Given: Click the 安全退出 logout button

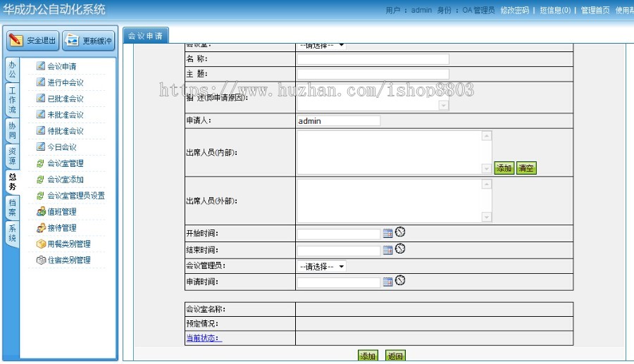Looking at the screenshot, I should (x=32, y=40).
